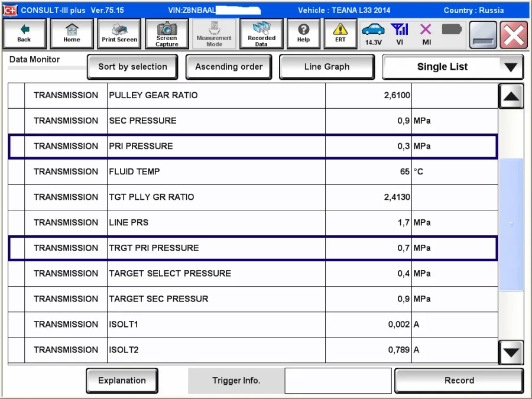Toggle selection box for FLUID TEMP row
Viewport: 532px width, 399px height.
17,171
